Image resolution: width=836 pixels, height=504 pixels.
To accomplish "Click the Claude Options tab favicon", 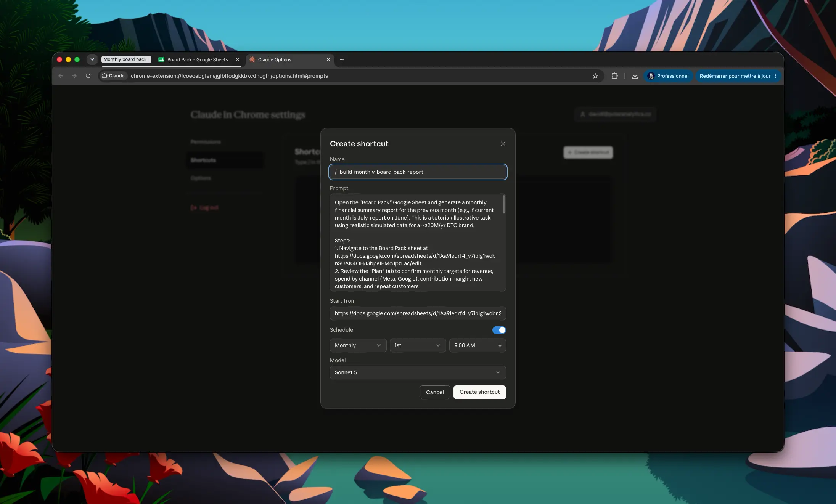I will pos(252,59).
